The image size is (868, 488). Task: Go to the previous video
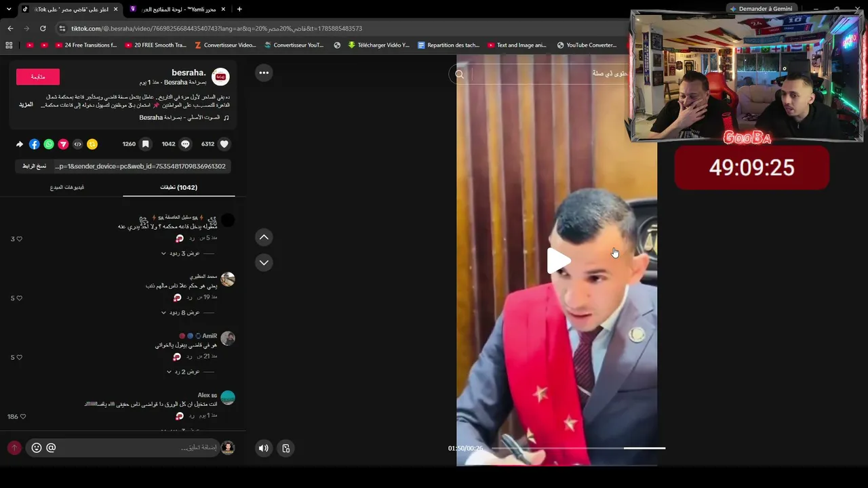[264, 237]
